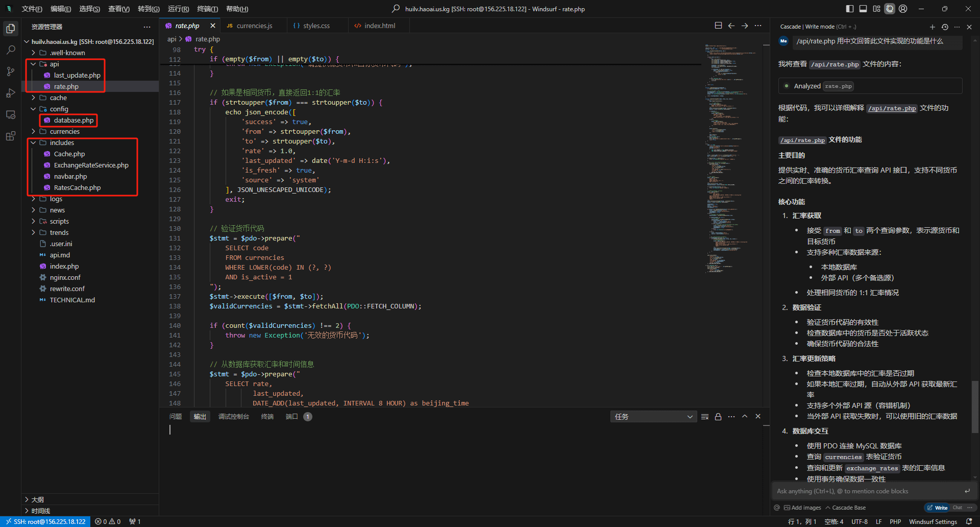Close the Cascade panel
The image size is (980, 527).
click(969, 27)
